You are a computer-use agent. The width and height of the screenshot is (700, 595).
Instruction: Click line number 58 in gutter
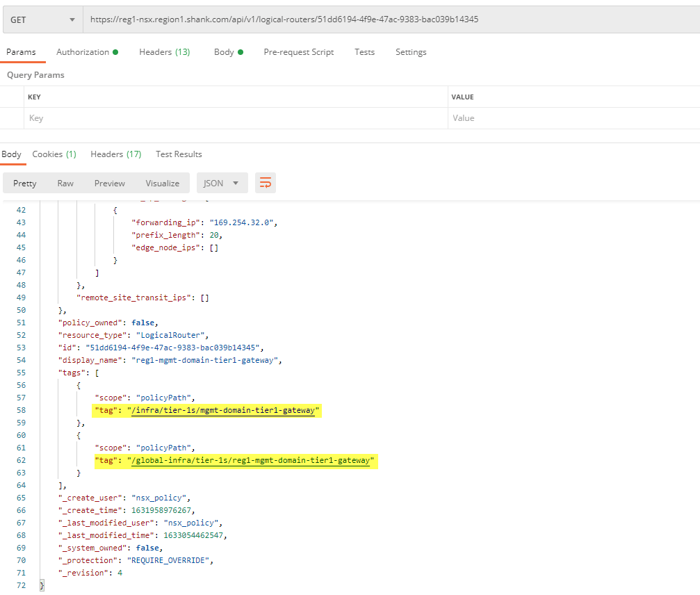(21, 410)
